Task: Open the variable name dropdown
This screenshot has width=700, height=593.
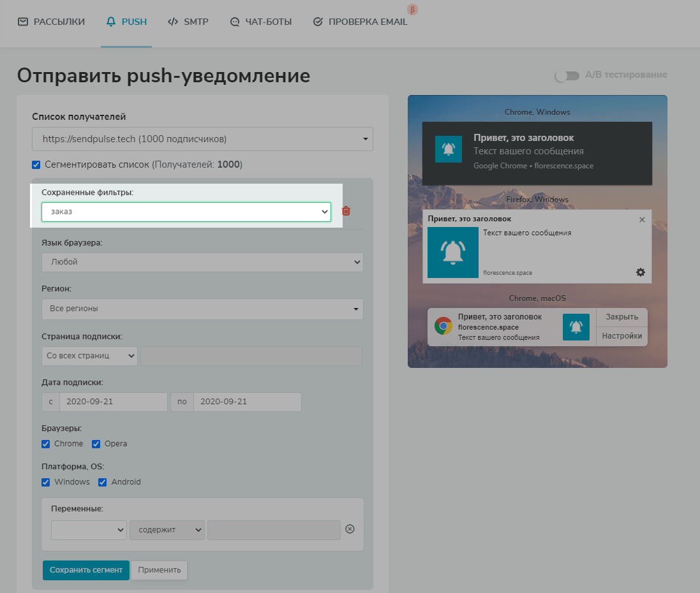Action: click(x=89, y=530)
